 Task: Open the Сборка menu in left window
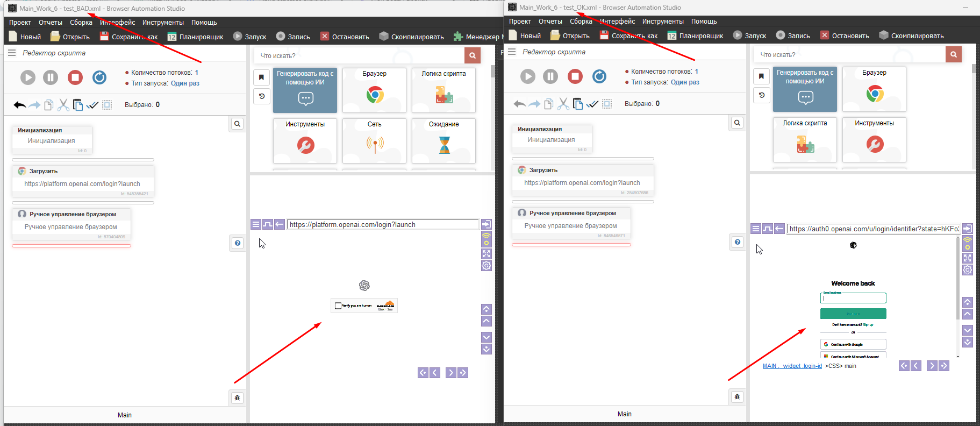coord(81,23)
